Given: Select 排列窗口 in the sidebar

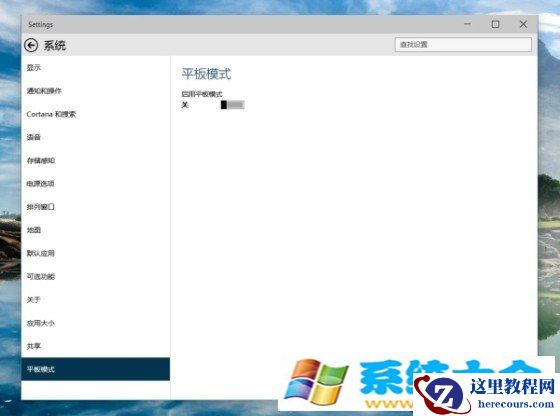Looking at the screenshot, I should tap(96, 207).
